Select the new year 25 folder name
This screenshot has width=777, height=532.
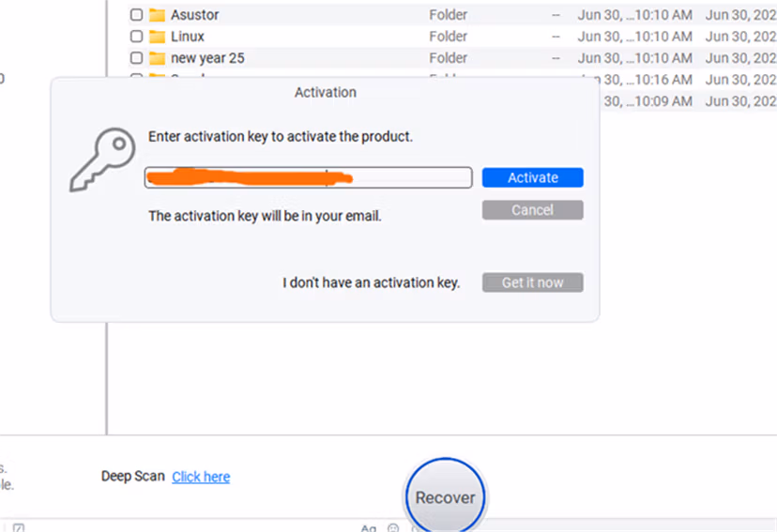pos(207,58)
